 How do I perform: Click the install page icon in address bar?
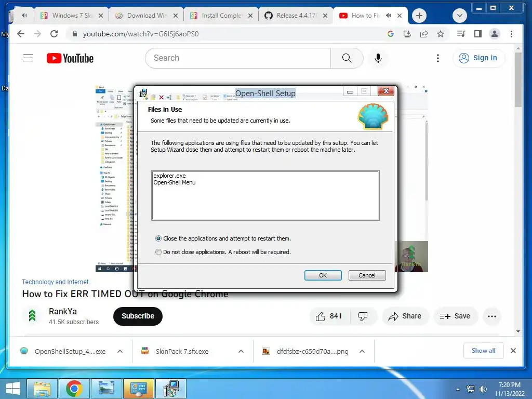[407, 34]
